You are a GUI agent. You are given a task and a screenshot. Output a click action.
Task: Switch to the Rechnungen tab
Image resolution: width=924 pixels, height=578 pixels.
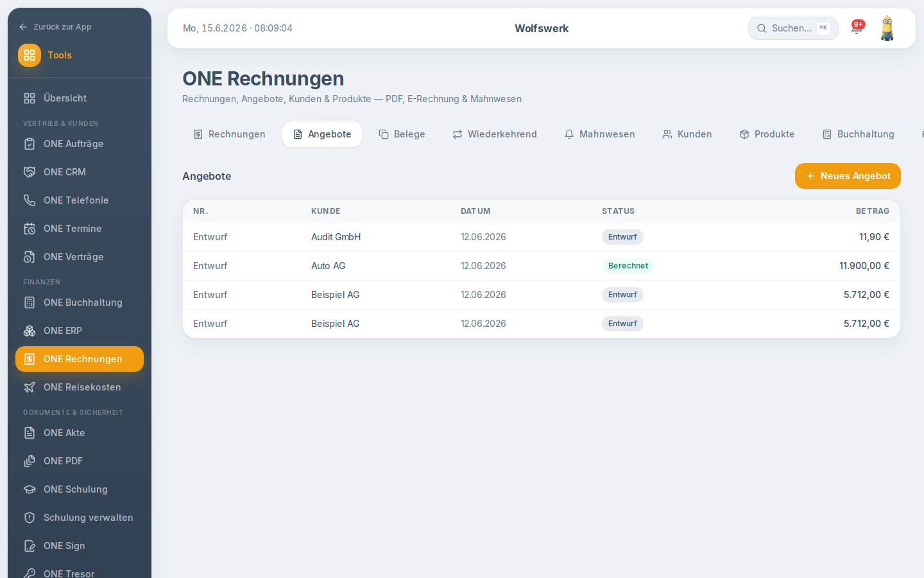[x=229, y=134]
